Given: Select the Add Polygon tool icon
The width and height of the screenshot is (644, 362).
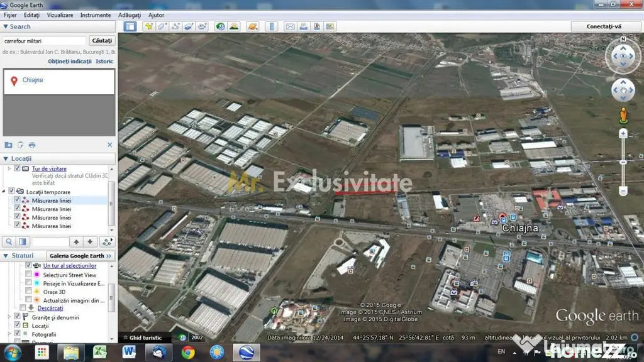Looking at the screenshot, I should [x=162, y=26].
